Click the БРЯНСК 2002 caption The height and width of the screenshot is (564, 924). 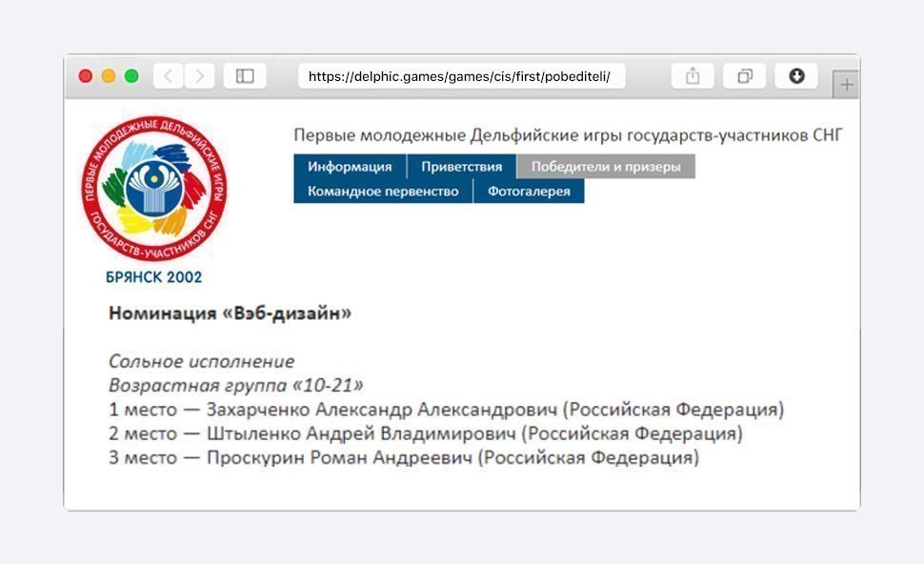[x=153, y=277]
